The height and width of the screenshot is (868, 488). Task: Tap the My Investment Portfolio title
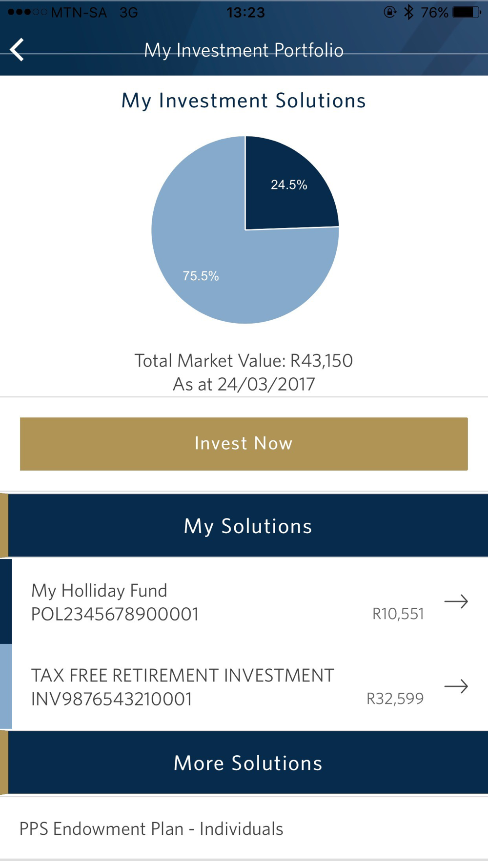tap(244, 50)
